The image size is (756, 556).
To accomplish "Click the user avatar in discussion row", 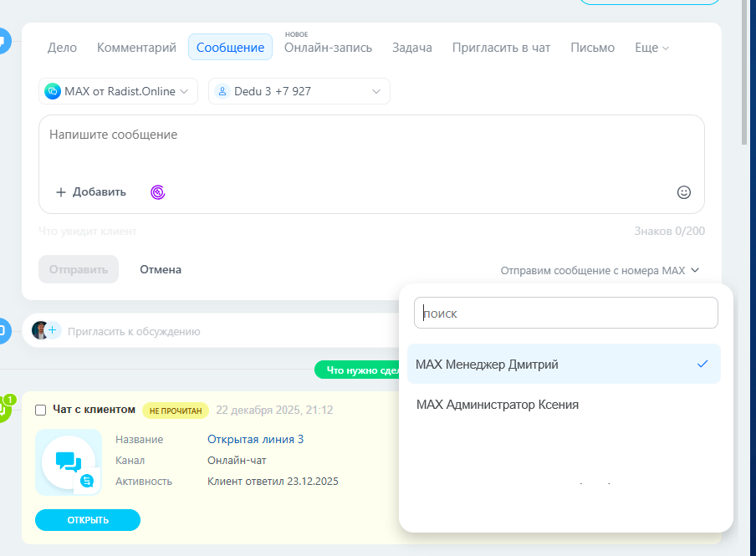I will [x=39, y=330].
